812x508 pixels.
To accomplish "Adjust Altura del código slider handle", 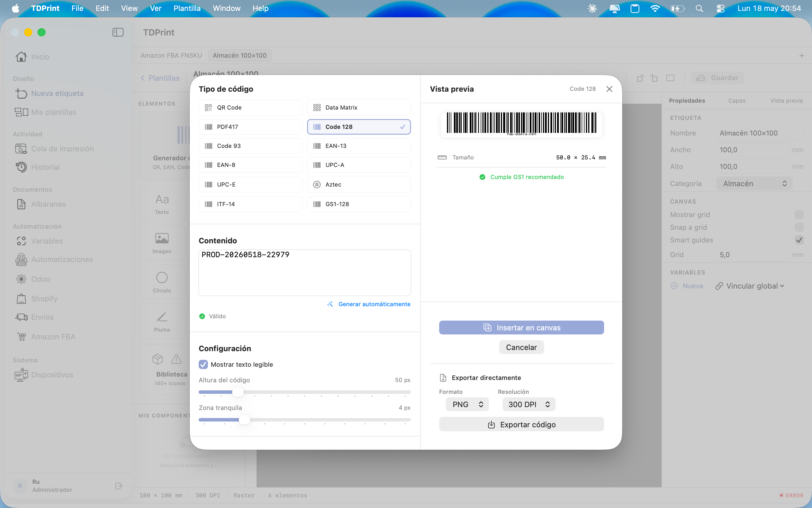I will tap(238, 392).
